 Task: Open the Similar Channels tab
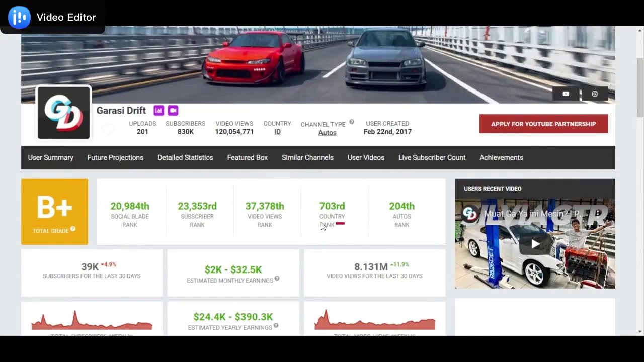pos(307,157)
